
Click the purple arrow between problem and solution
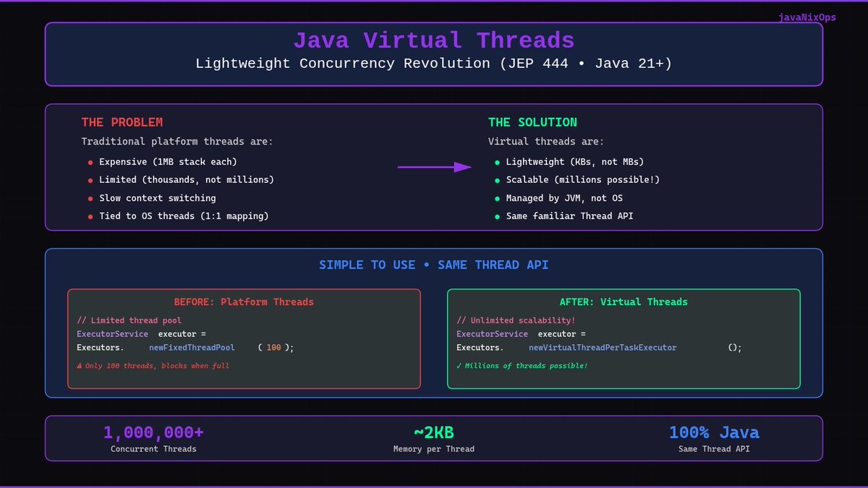tap(434, 166)
